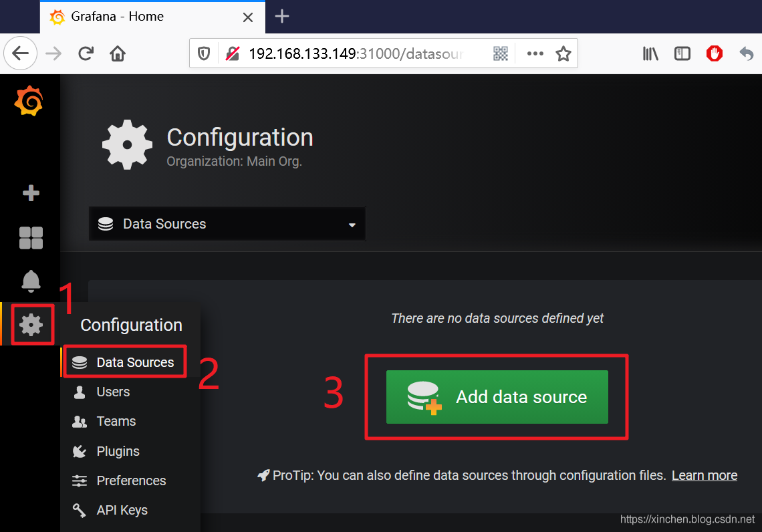
Task: Open the Dashboards grid icon
Action: pyautogui.click(x=31, y=238)
